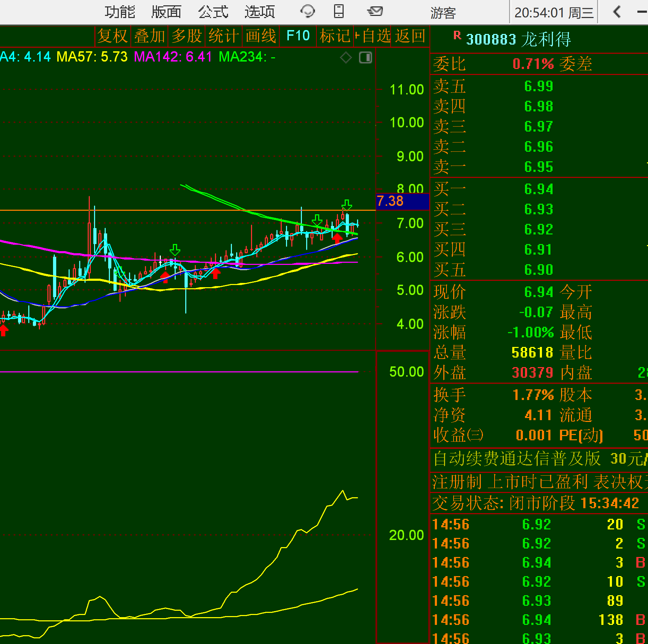Click the 净资 4.11 value
This screenshot has width=648, height=644.
tap(538, 415)
